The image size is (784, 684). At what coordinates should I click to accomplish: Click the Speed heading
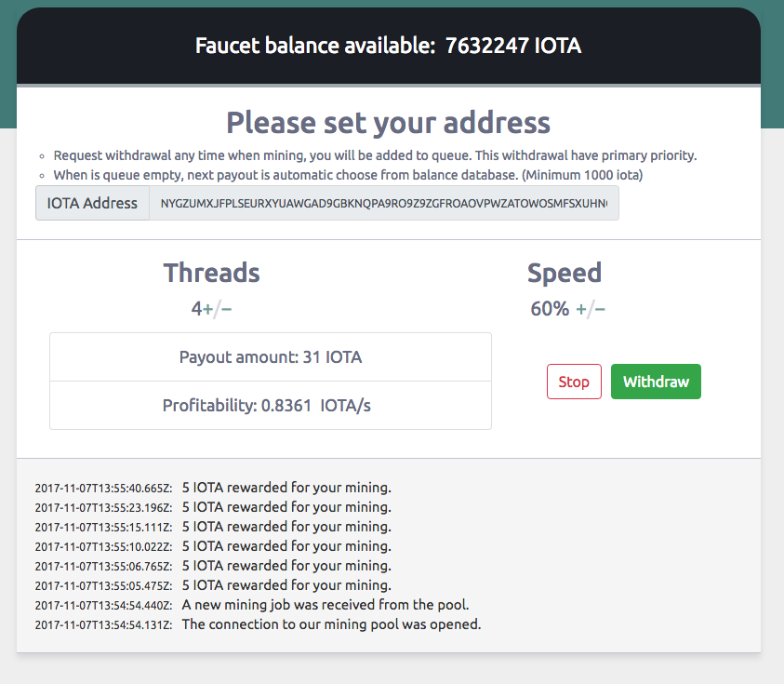pos(565,273)
